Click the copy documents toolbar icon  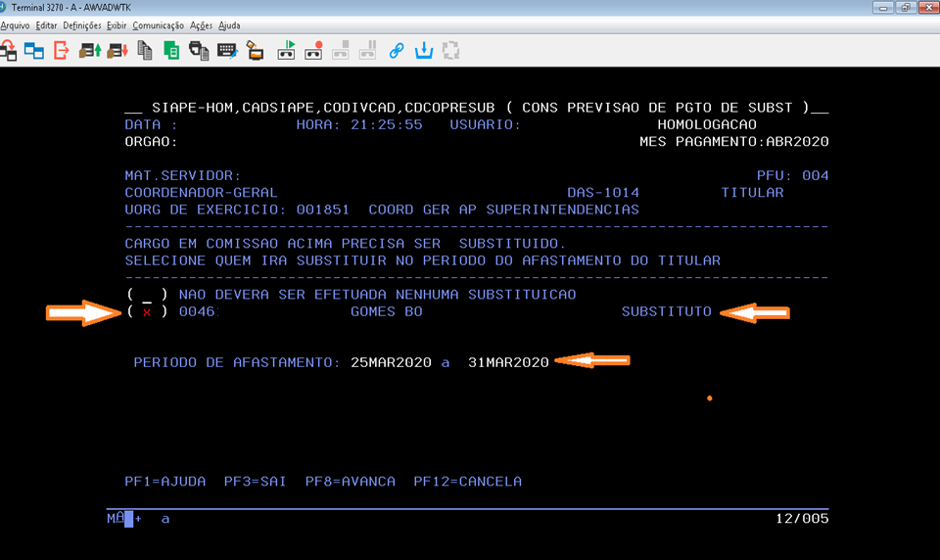pyautogui.click(x=146, y=50)
